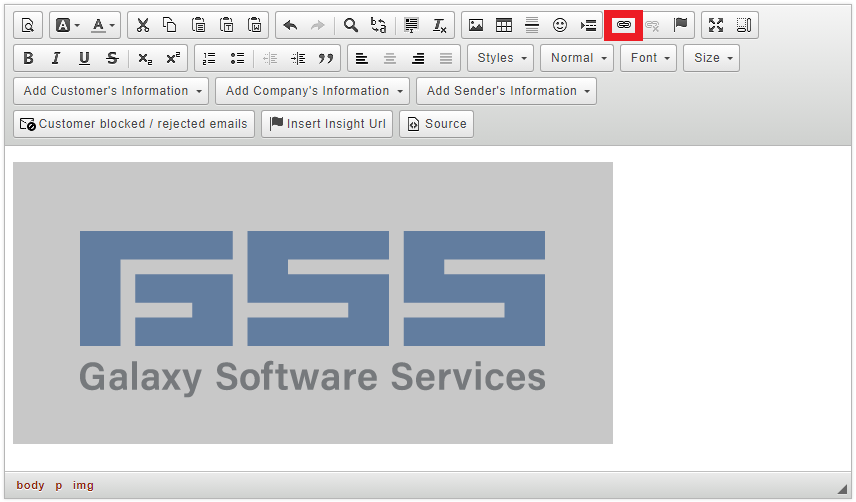Click the Replace icon
Viewport: 856px width, 502px height.
[378, 25]
